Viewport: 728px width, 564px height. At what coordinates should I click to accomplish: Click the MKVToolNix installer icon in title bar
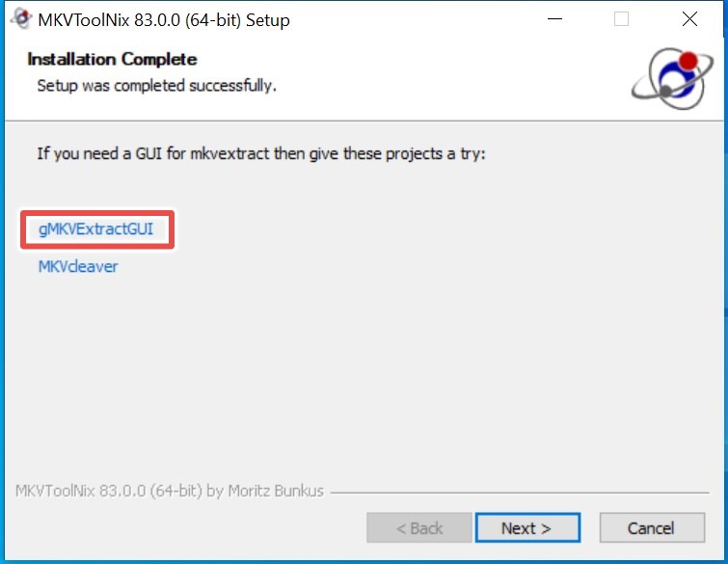point(20,19)
